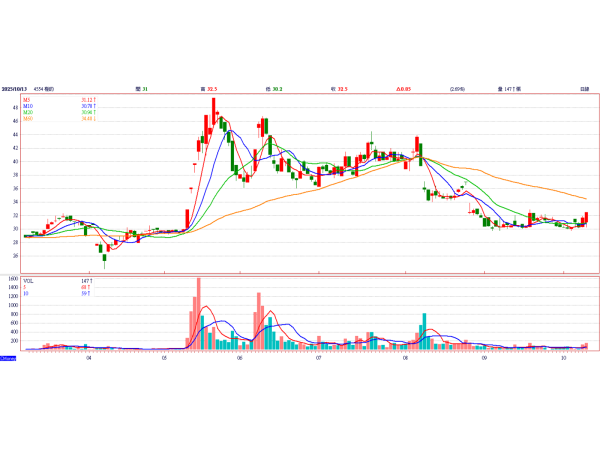Viewport: 600px width, 450px height.
Task: Click the 10-day volume average label
Action: [25, 293]
